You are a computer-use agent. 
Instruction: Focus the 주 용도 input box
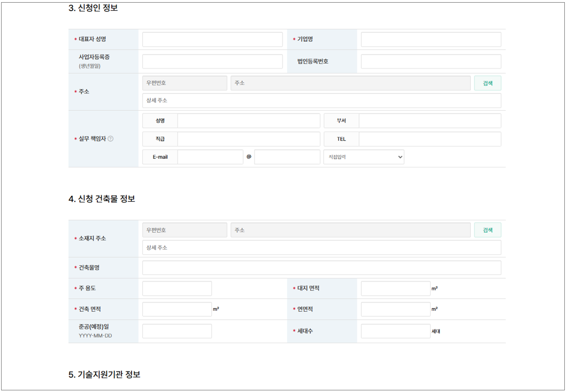(x=177, y=289)
